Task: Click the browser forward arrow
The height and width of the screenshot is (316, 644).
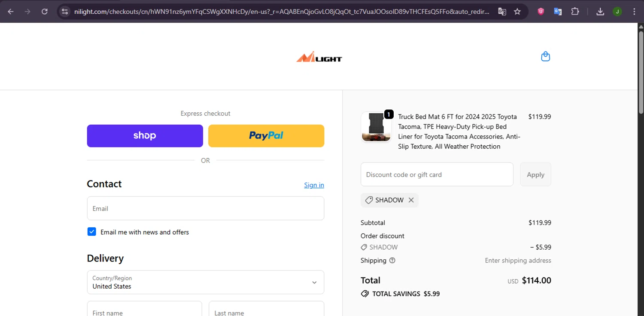Action: click(x=27, y=12)
